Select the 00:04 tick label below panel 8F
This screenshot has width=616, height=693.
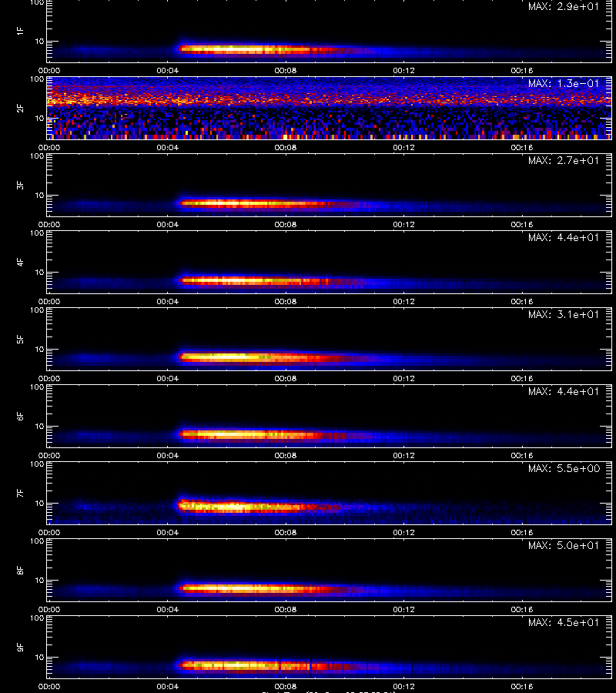[x=168, y=609]
